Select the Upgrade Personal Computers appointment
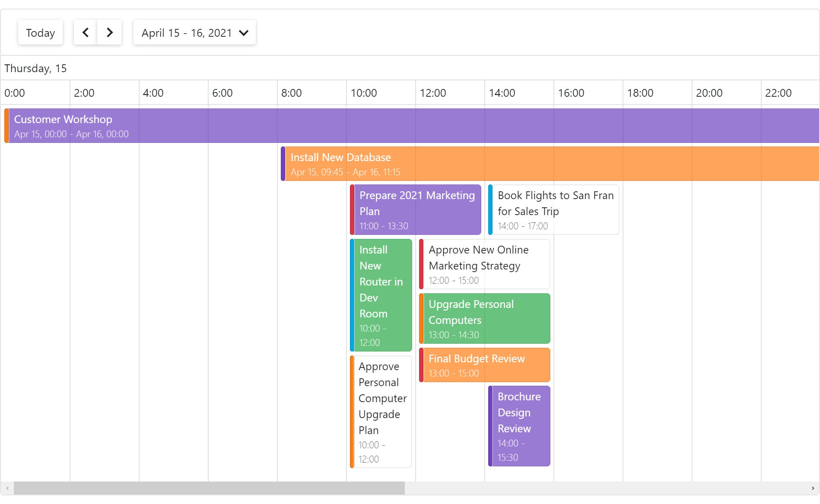 484,319
